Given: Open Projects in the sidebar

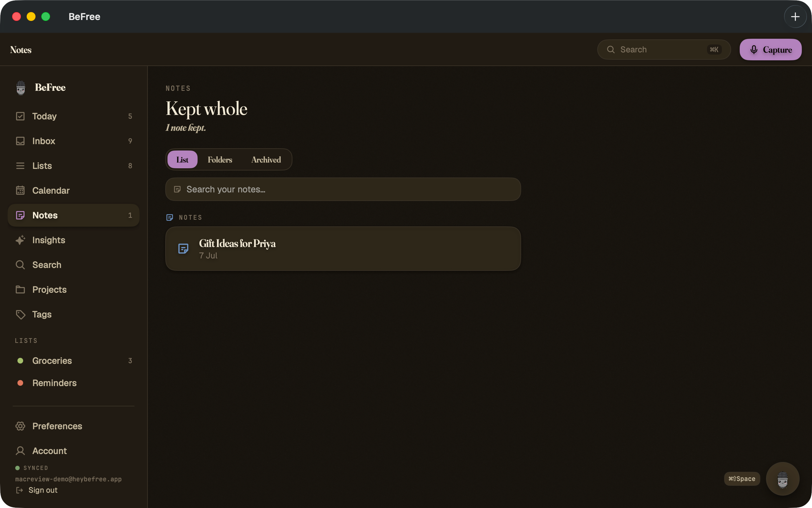Looking at the screenshot, I should pos(74,290).
